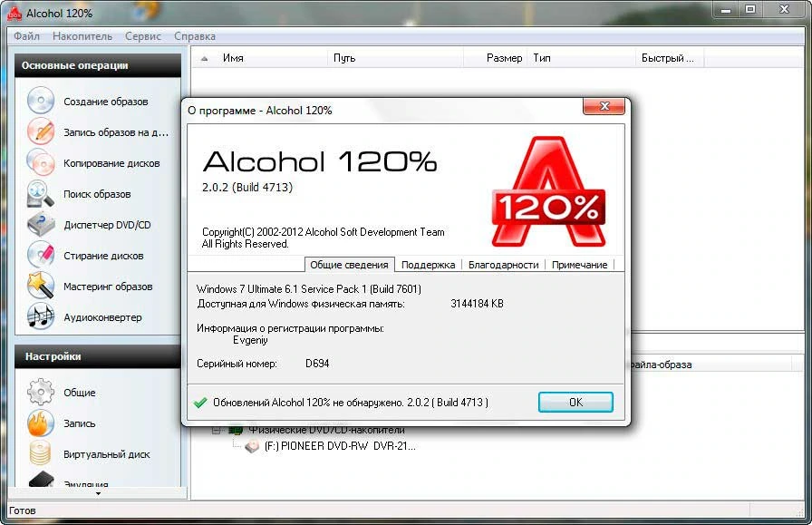Click the sort arrow column header
Image resolution: width=812 pixels, height=525 pixels.
205,58
